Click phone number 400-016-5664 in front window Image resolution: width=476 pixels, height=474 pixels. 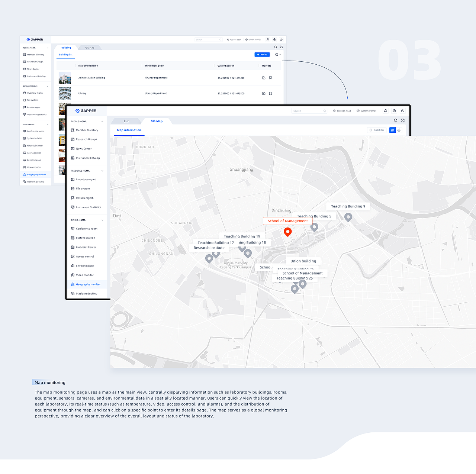point(342,111)
